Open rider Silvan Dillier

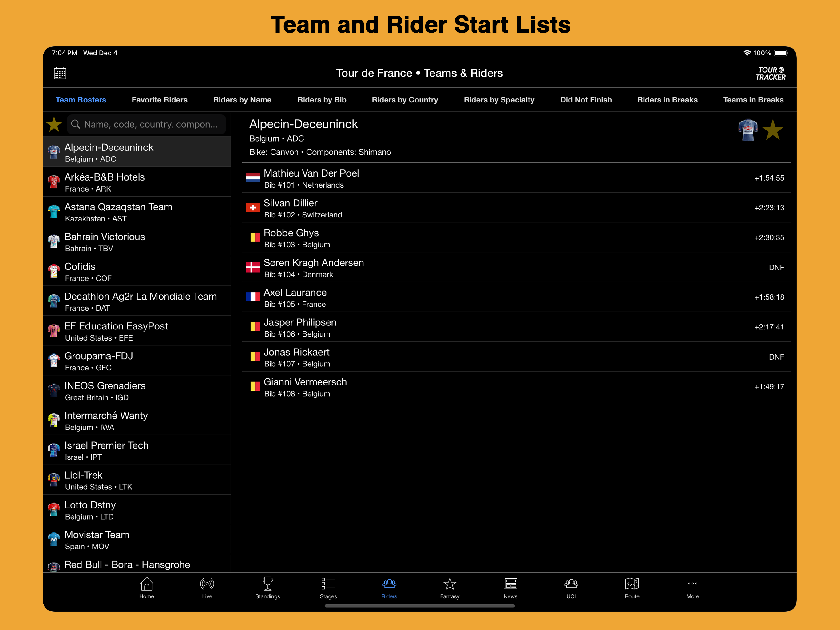pyautogui.click(x=517, y=208)
